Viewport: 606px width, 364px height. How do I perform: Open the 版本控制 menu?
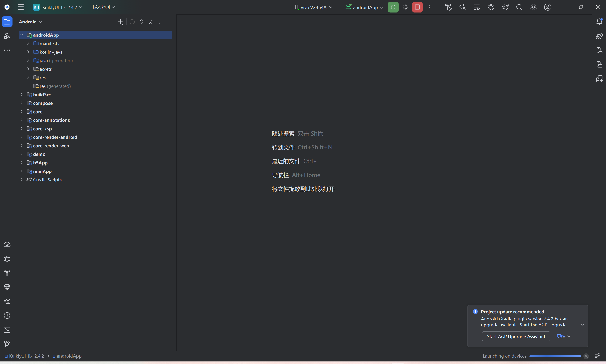[103, 7]
